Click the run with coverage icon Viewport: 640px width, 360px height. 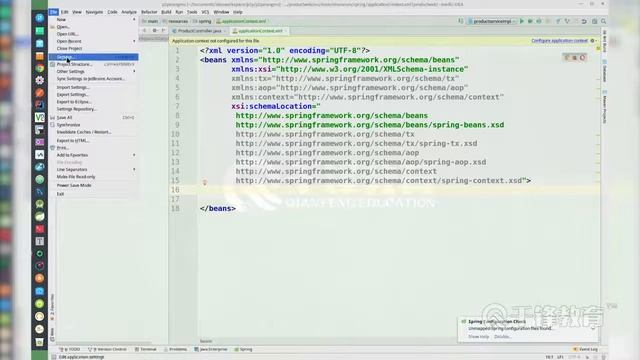pyautogui.click(x=539, y=21)
